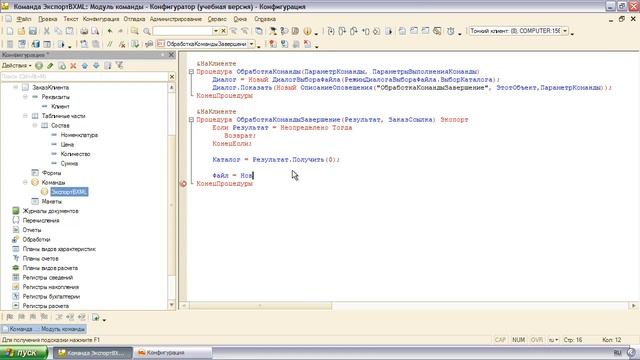Open the toolbar search field dropdown arrow
The image size is (640, 360).
click(216, 31)
